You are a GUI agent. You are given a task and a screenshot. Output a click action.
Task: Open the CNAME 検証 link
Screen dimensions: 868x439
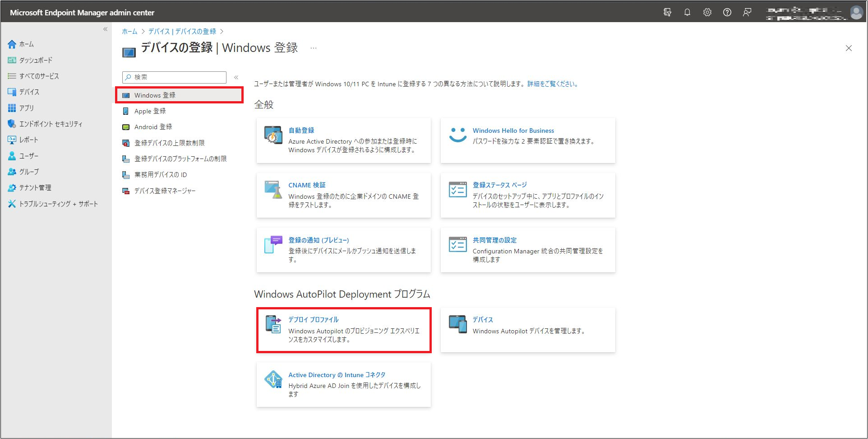point(307,185)
